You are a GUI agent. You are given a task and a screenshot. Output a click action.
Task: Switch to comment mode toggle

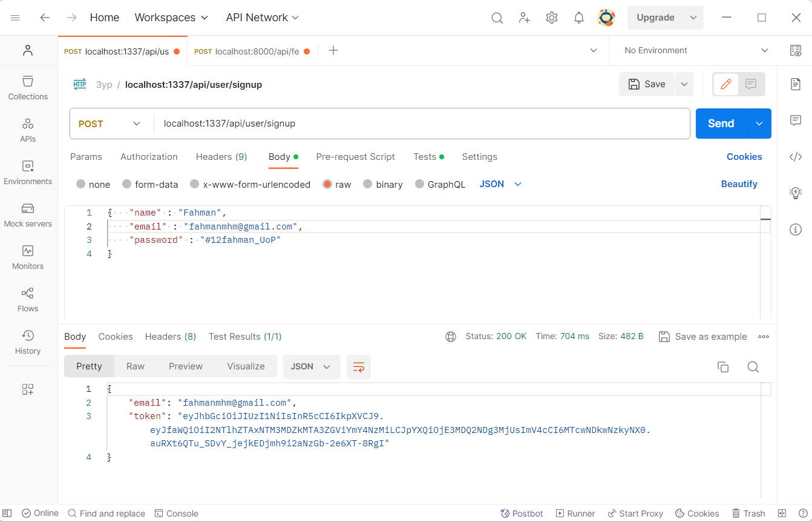pyautogui.click(x=751, y=84)
